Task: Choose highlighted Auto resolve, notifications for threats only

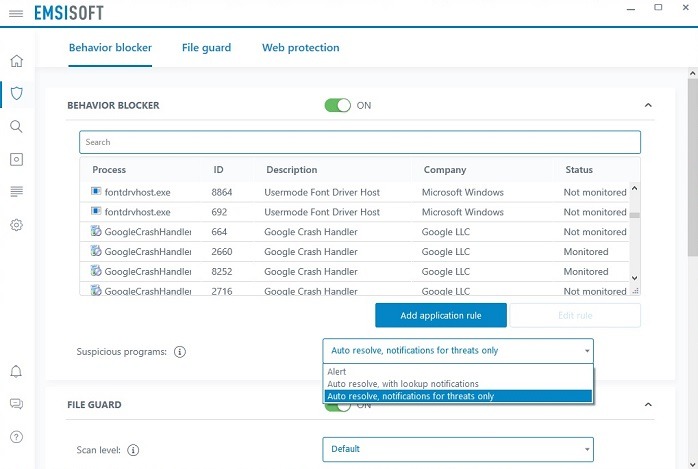Action: [x=458, y=396]
